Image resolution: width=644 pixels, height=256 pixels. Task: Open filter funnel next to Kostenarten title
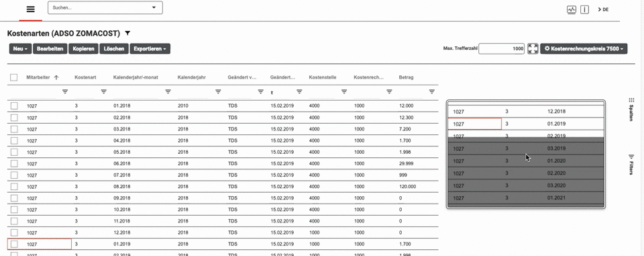[x=127, y=33]
